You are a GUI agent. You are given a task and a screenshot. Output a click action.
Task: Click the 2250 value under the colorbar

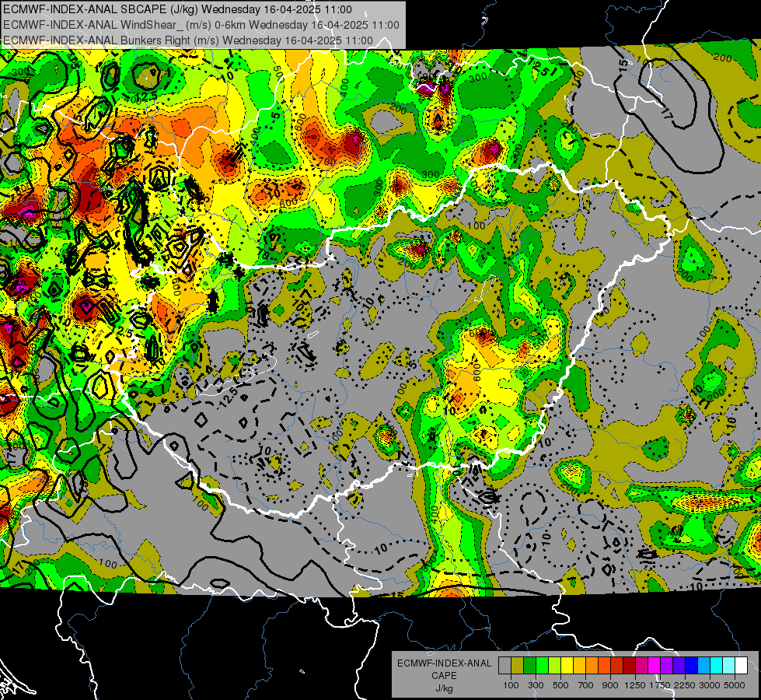tap(685, 685)
